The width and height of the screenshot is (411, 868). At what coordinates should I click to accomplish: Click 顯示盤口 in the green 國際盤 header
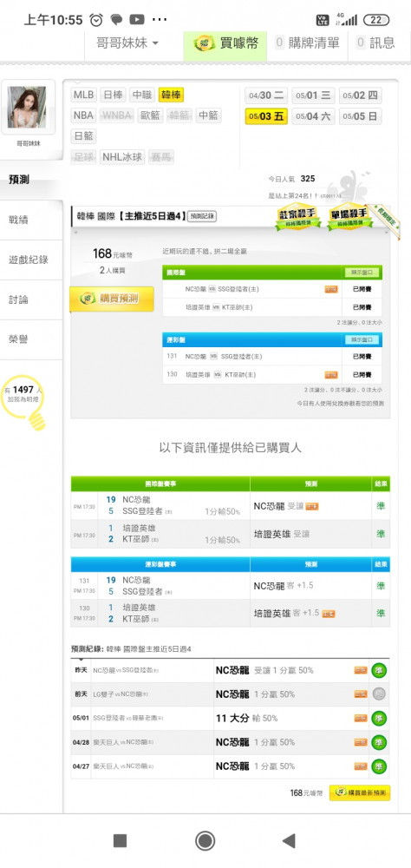pos(362,273)
